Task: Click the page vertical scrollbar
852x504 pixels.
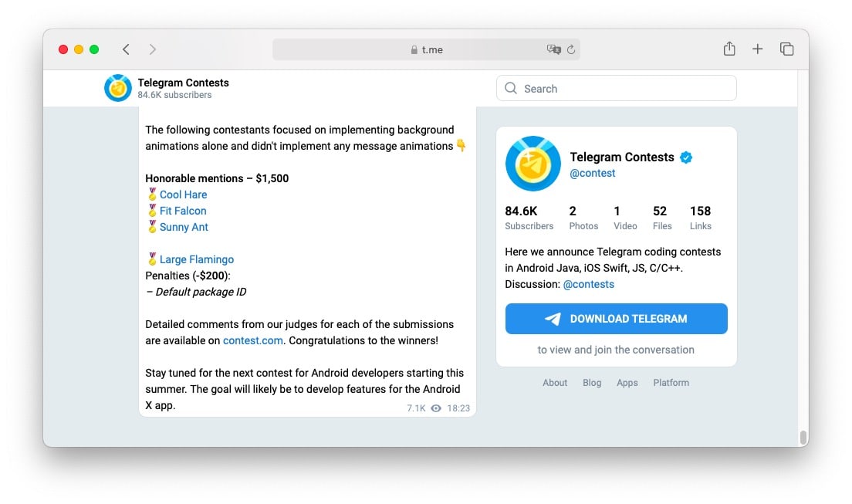Action: (803, 438)
